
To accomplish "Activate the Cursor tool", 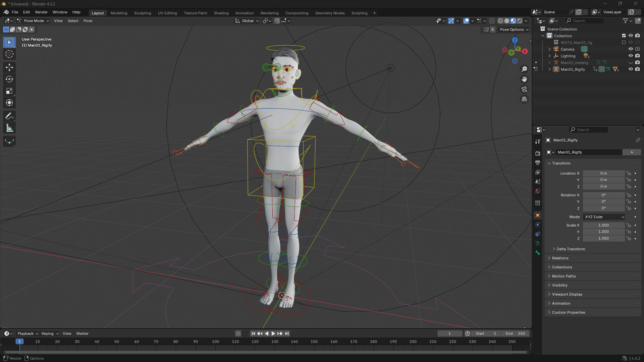I will pyautogui.click(x=9, y=54).
